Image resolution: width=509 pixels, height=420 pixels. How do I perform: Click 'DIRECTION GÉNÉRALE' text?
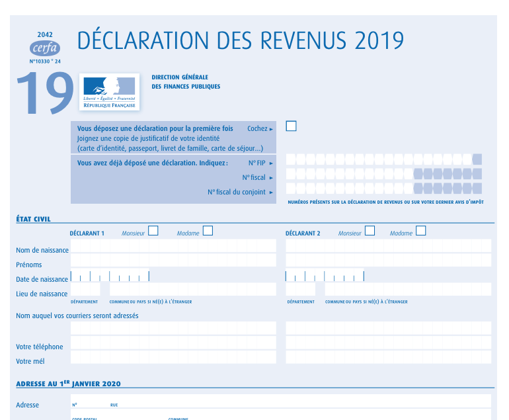point(180,77)
